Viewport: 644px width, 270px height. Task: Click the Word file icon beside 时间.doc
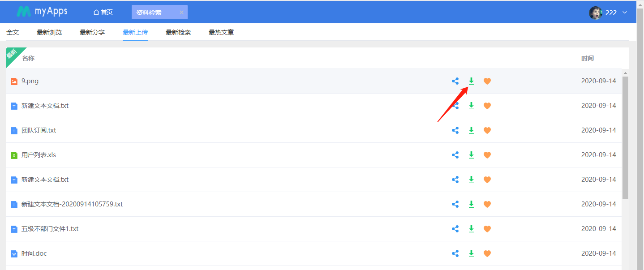pyautogui.click(x=14, y=254)
